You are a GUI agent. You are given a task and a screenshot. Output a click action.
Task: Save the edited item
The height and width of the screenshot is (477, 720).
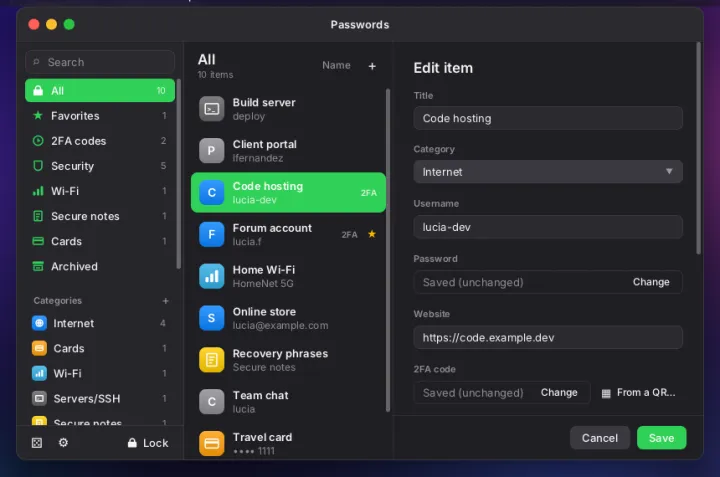(x=661, y=438)
